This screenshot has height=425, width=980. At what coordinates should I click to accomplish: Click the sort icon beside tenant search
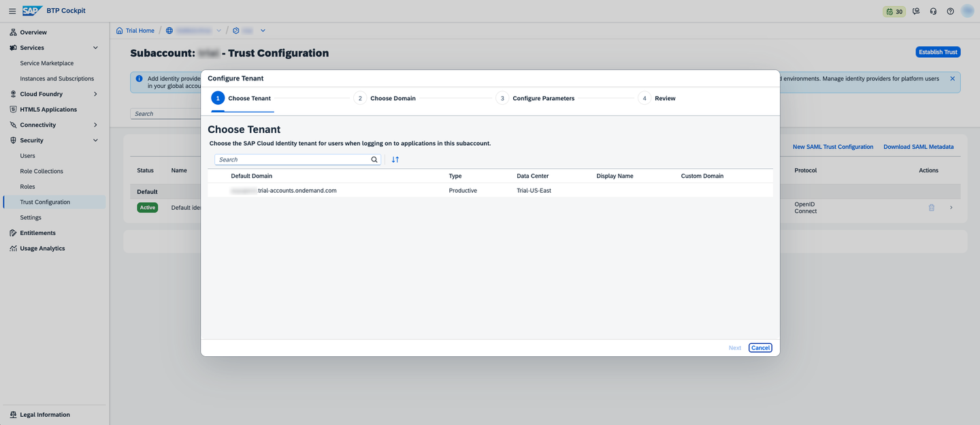395,159
